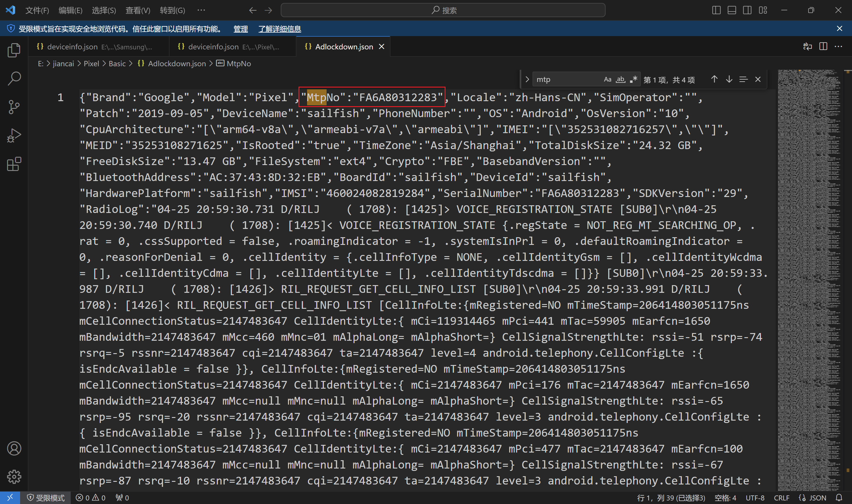The image size is (852, 504).
Task: Click the restricted mode shield icon in banner
Action: 11,28
